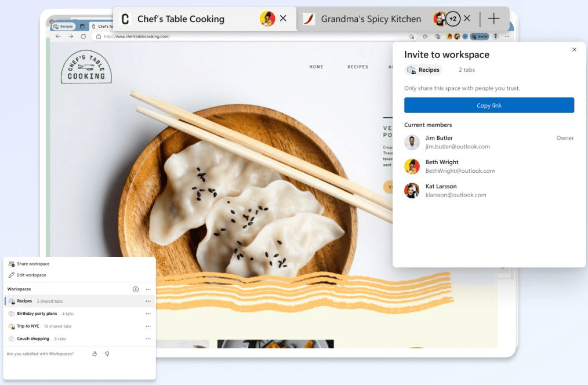This screenshot has width=588, height=385.
Task: Reload the page with refresh icon
Action: pos(84,37)
